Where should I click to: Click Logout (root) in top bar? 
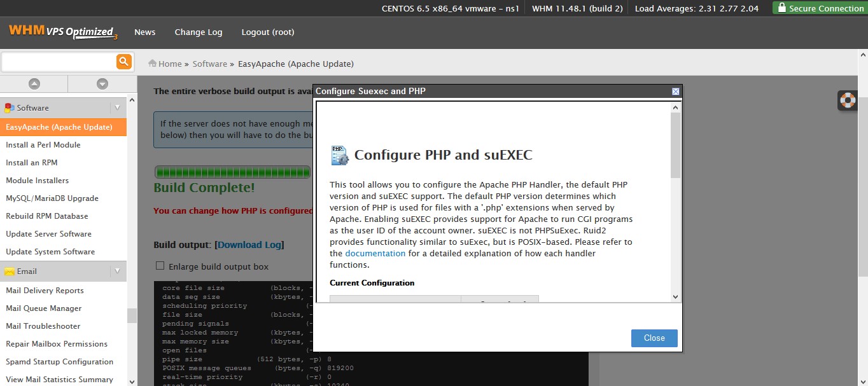pyautogui.click(x=268, y=32)
